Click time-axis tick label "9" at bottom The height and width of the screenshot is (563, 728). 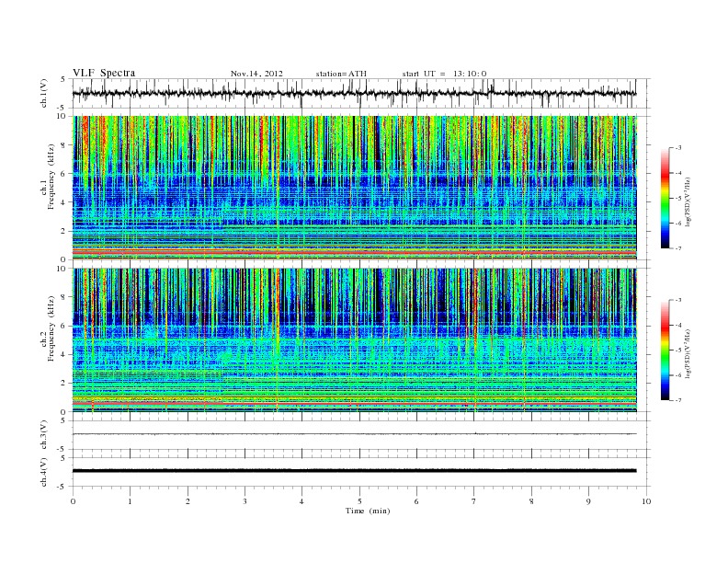point(588,501)
